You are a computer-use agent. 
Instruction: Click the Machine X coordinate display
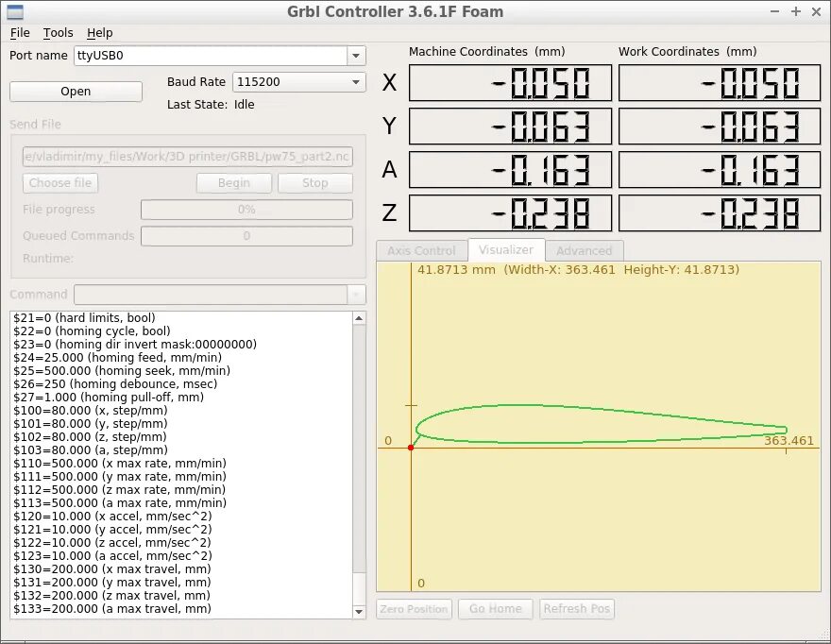point(510,83)
